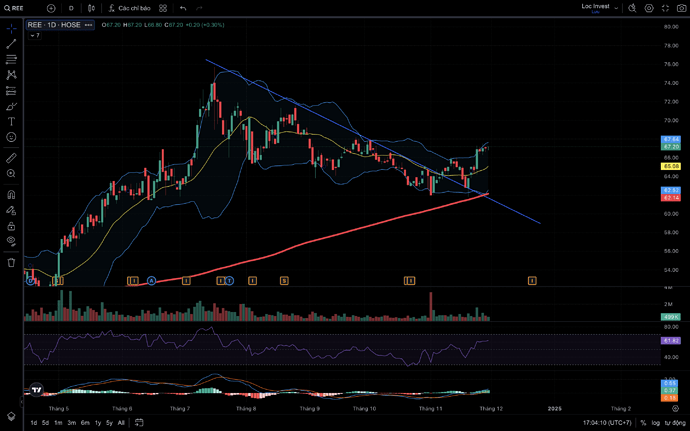The height and width of the screenshot is (431, 690).
Task: Expand the collapsed indicators legend showing 7
Action: (x=34, y=35)
